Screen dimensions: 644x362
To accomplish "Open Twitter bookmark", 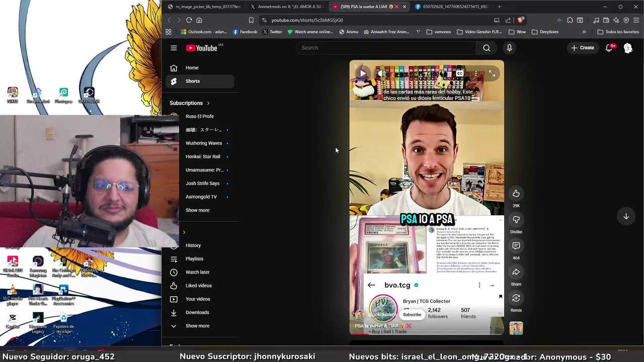I will coord(272,32).
